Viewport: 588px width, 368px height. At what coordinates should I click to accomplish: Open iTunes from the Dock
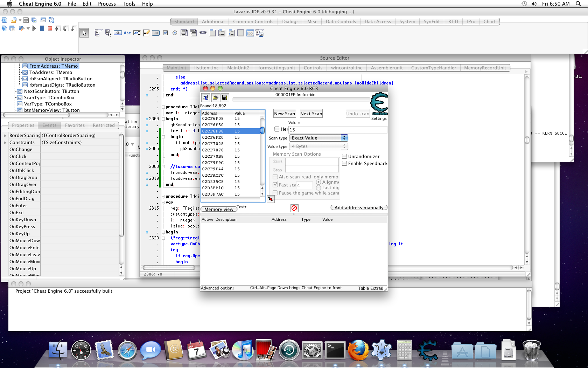[243, 350]
